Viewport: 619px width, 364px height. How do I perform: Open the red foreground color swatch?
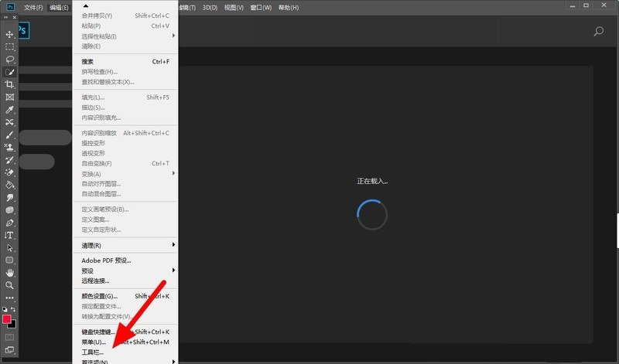tap(7, 319)
